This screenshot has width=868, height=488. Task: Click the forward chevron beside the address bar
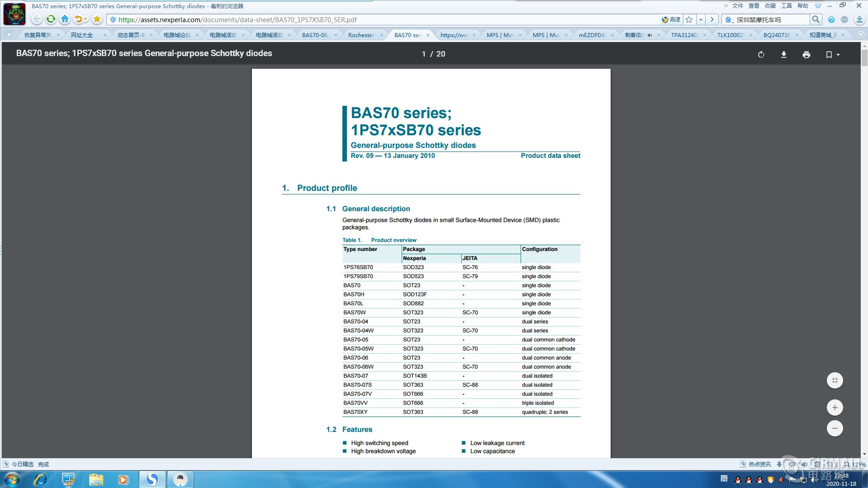tap(712, 19)
